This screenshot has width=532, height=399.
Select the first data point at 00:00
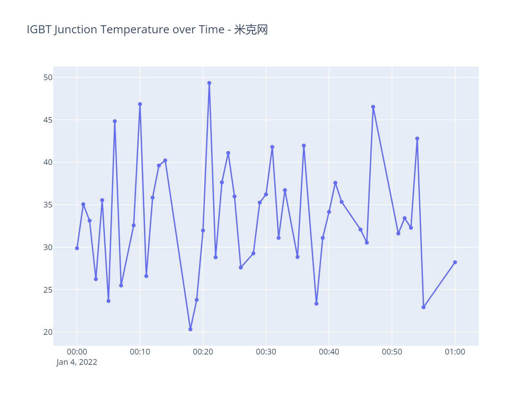(77, 248)
